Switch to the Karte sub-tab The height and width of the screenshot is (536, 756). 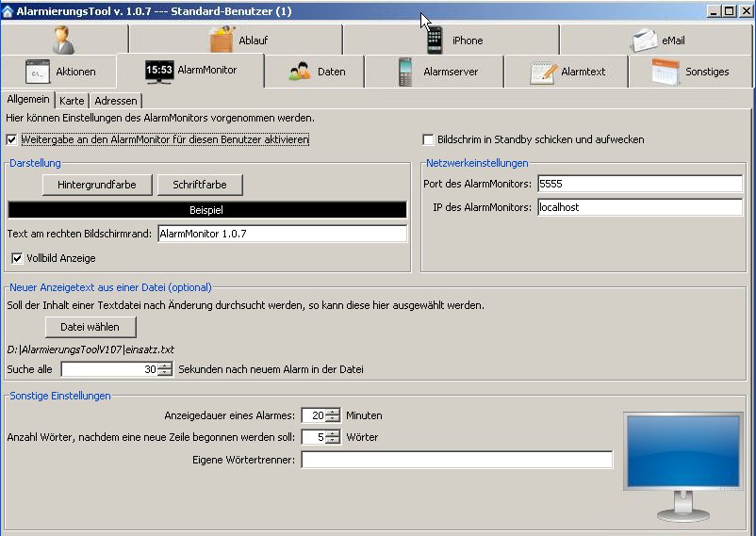tap(72, 101)
